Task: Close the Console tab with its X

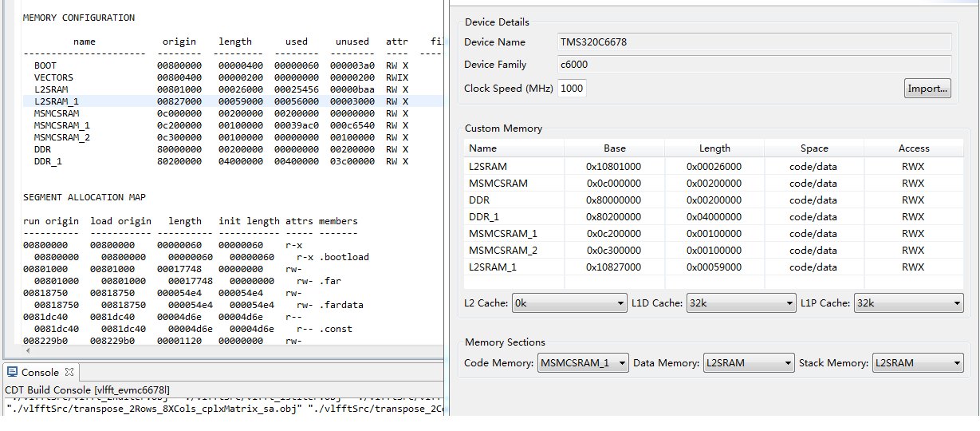Action: (69, 373)
